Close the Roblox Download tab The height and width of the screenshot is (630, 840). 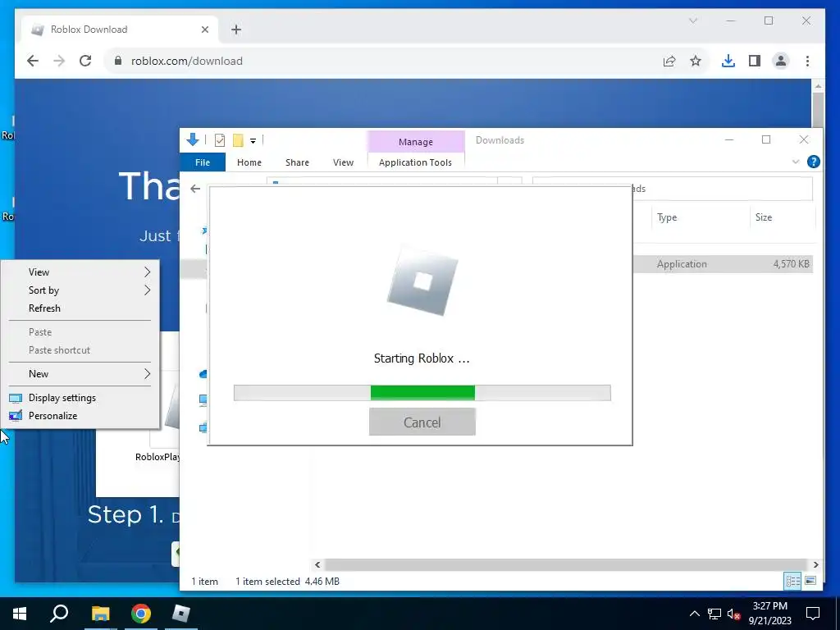click(204, 30)
